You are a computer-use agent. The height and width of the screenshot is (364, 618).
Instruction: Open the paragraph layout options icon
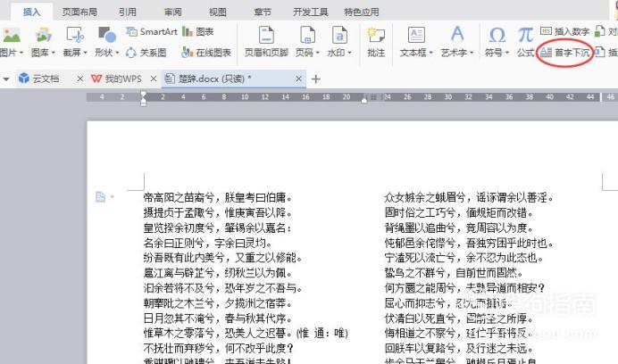click(x=101, y=197)
